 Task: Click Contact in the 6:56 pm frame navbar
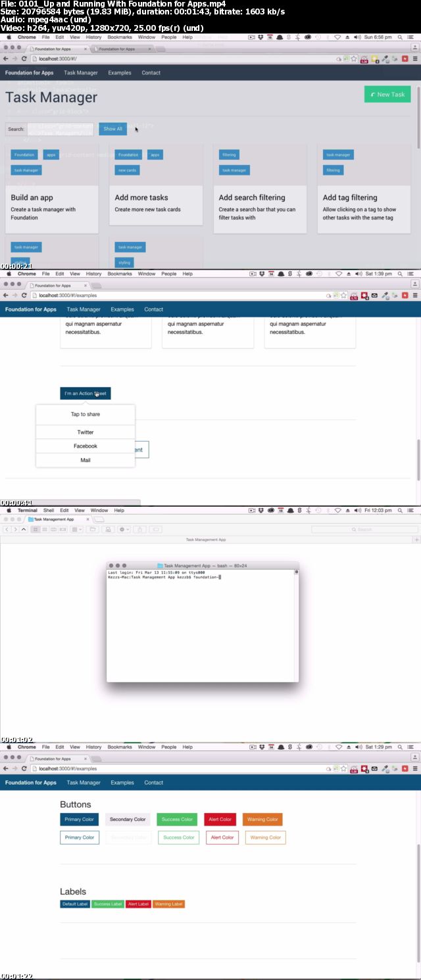(x=151, y=73)
